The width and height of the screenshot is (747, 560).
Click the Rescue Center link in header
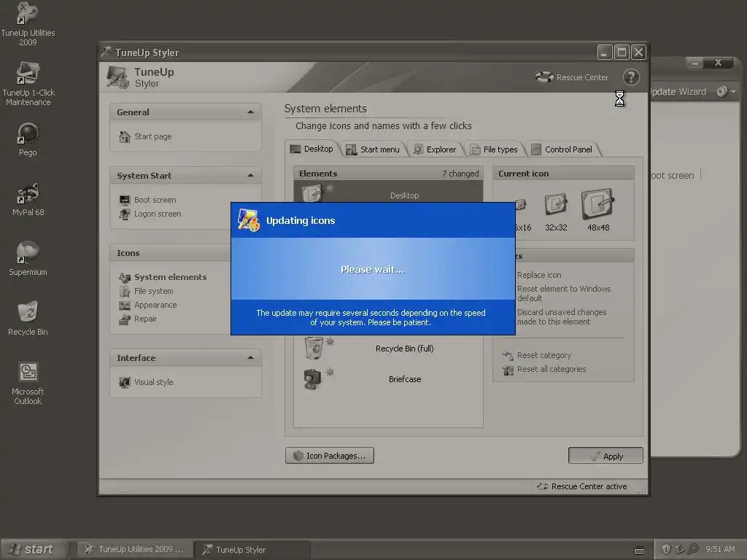coord(572,77)
